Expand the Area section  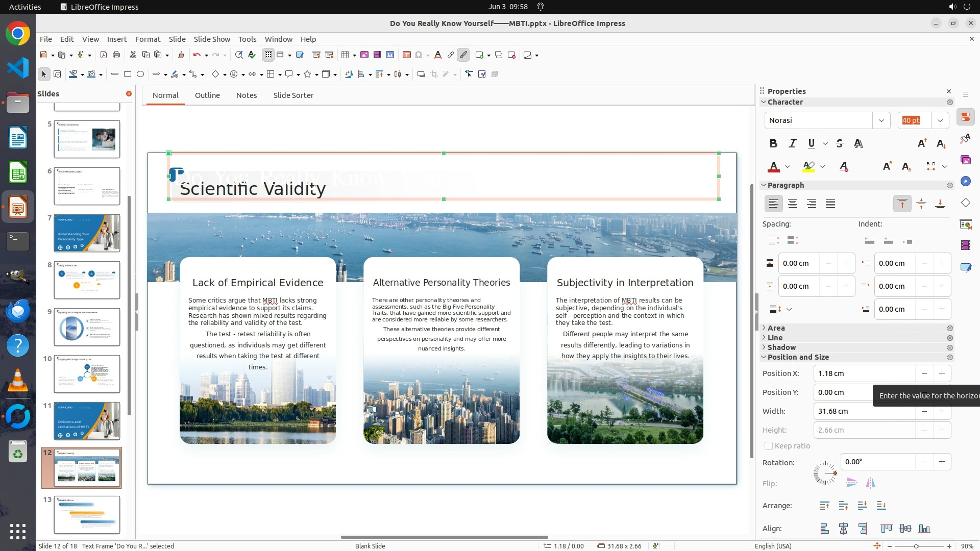click(776, 328)
